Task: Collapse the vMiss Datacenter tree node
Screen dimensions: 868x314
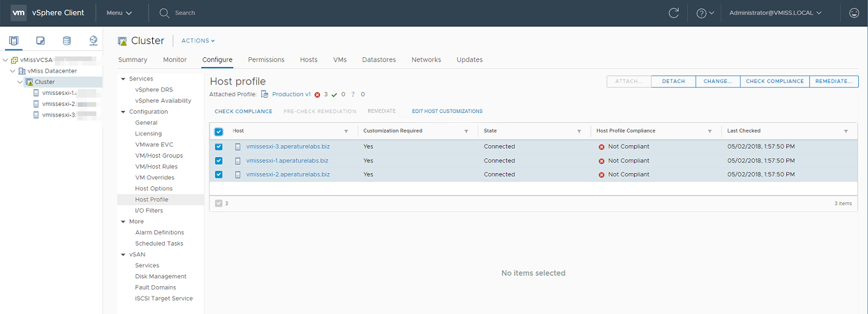Action: [13, 71]
